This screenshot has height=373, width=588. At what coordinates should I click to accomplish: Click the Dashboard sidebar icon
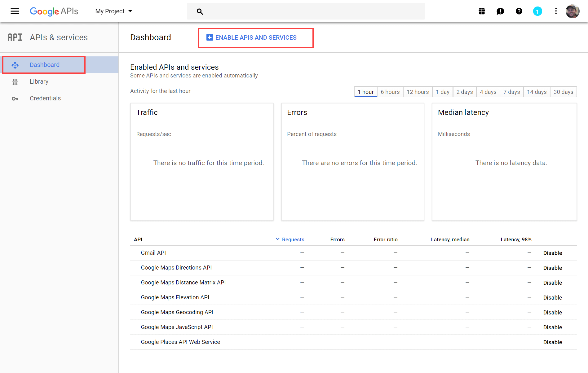15,65
